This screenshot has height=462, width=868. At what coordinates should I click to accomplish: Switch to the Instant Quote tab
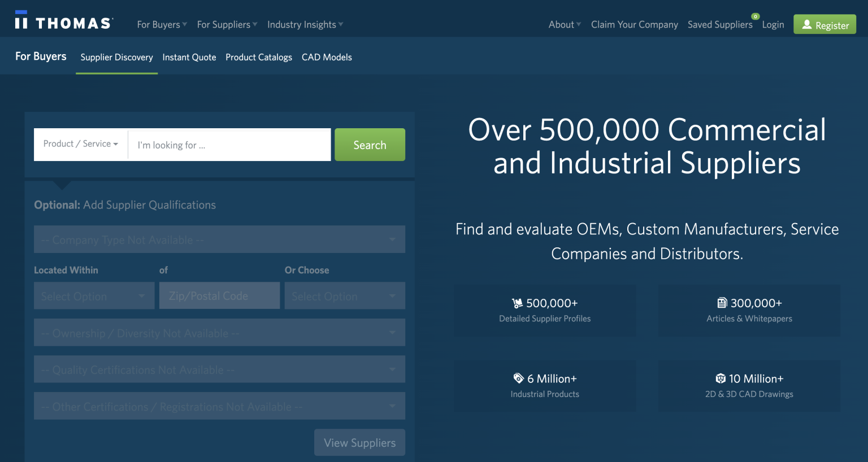189,57
